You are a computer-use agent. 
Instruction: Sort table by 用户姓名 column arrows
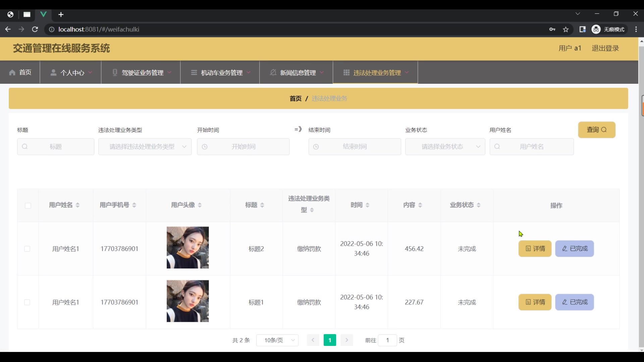click(77, 205)
